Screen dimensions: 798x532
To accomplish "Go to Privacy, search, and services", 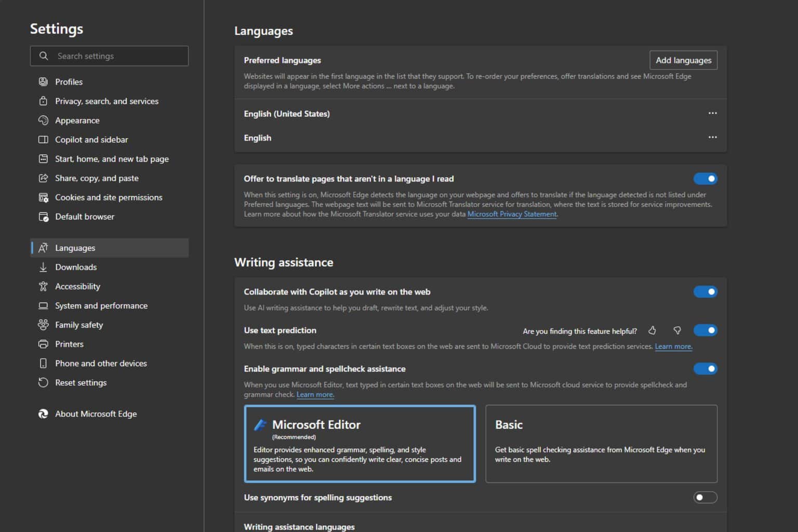I will [109, 101].
